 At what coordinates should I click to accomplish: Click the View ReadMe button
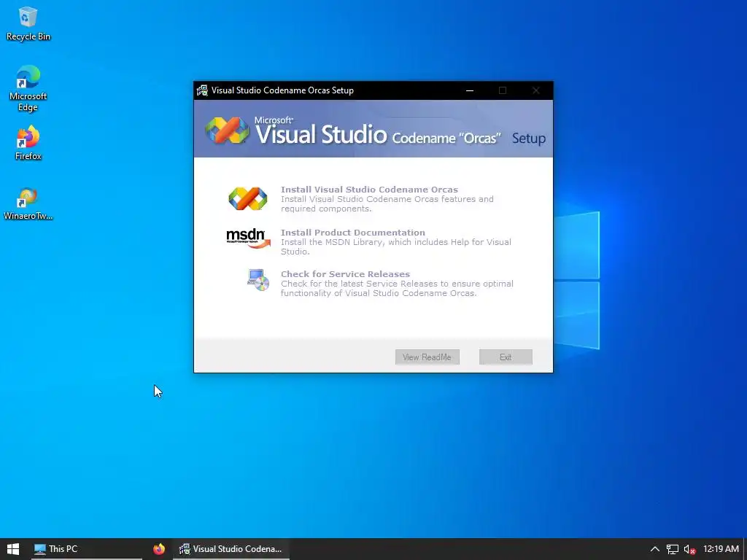pyautogui.click(x=427, y=357)
